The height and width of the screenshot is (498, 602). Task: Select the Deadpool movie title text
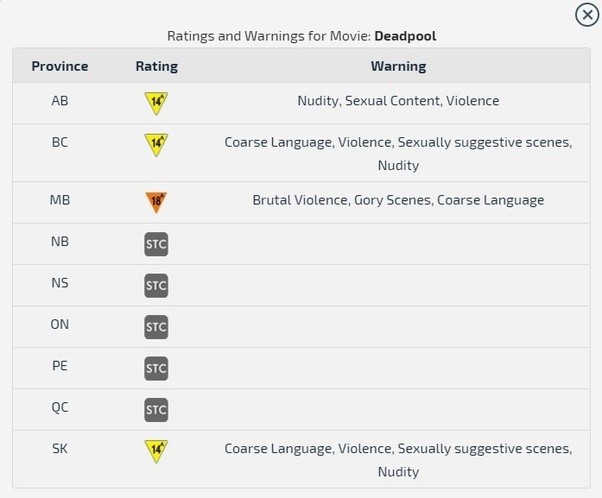[405, 36]
